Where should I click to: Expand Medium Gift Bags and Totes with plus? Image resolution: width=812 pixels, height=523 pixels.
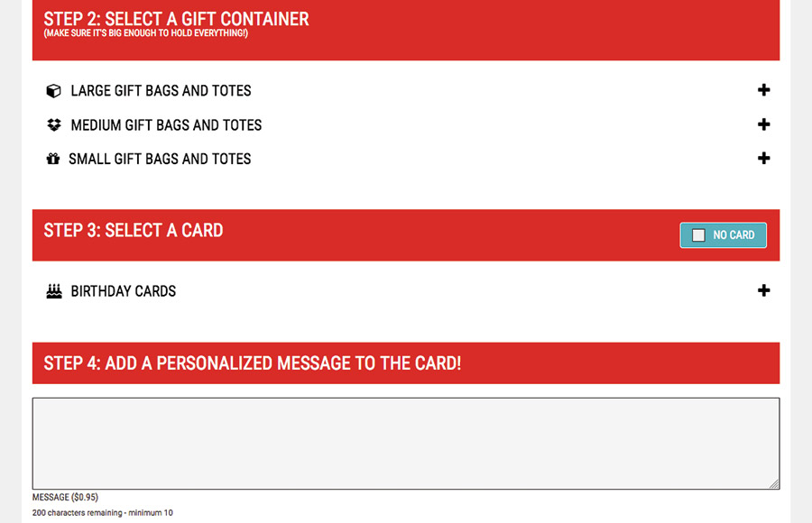pos(763,124)
